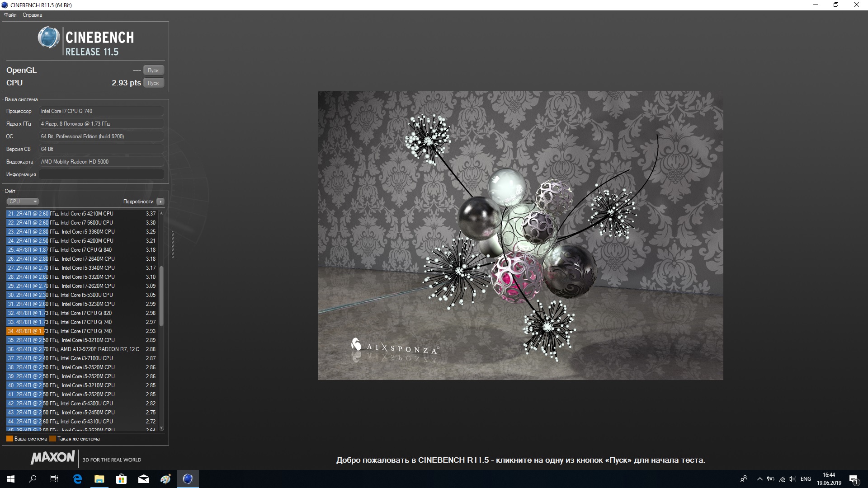
Task: Select ranking row 32 Core i7 Q 820
Action: click(x=82, y=313)
